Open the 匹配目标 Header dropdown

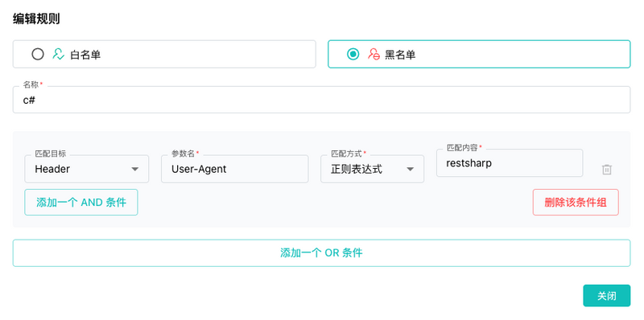[87, 169]
